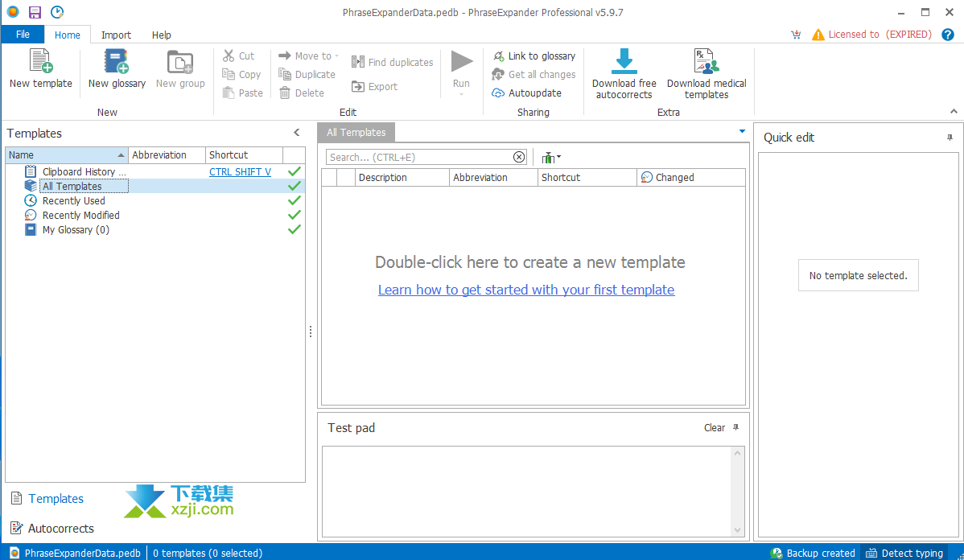Image resolution: width=964 pixels, height=560 pixels.
Task: Collapse the ribbon with the arrow
Action: [954, 111]
